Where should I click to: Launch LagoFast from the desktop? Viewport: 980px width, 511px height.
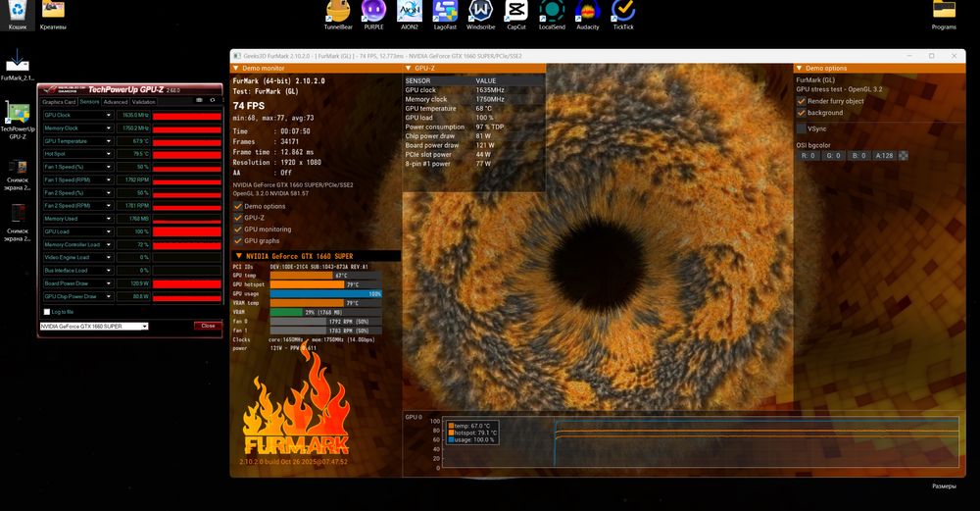pos(445,15)
